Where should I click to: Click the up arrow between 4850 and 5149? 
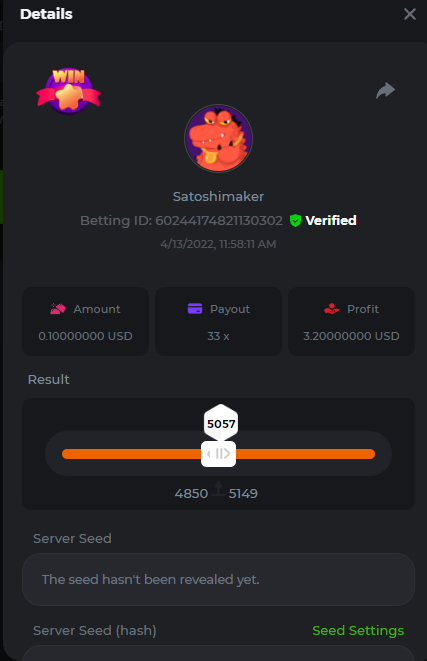218,489
